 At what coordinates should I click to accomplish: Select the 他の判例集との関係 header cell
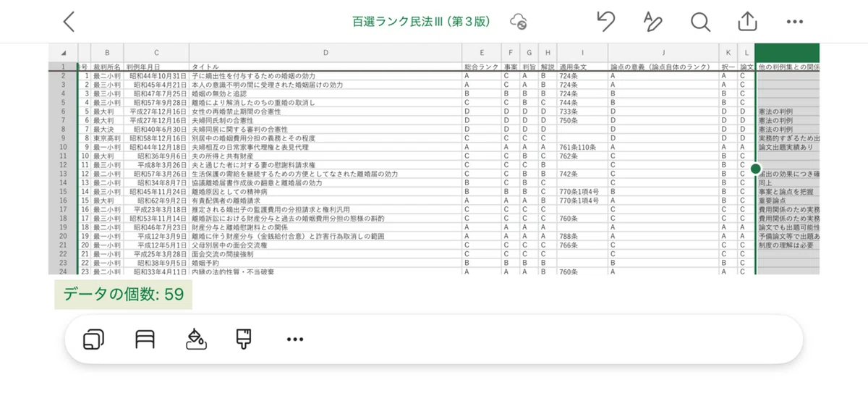[787, 67]
